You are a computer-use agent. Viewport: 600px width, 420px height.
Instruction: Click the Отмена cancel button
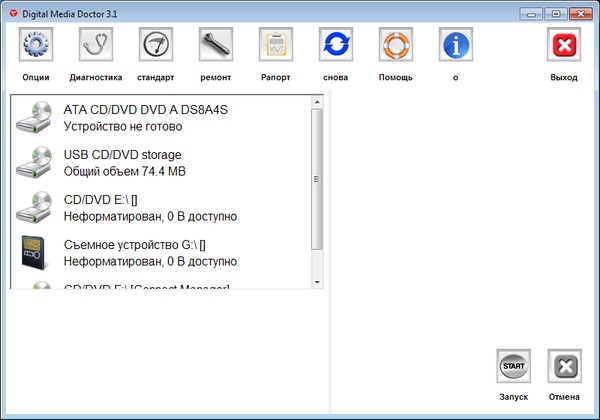tap(564, 367)
